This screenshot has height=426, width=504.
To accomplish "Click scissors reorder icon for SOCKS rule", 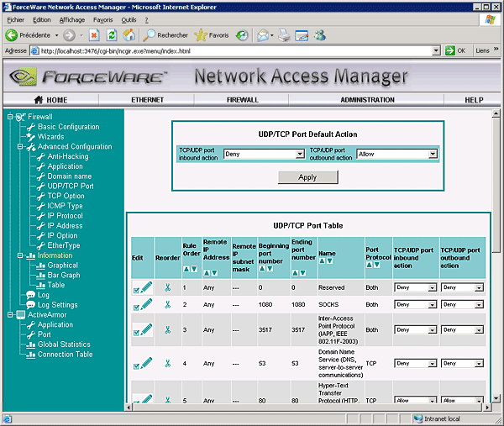I will pyautogui.click(x=167, y=304).
